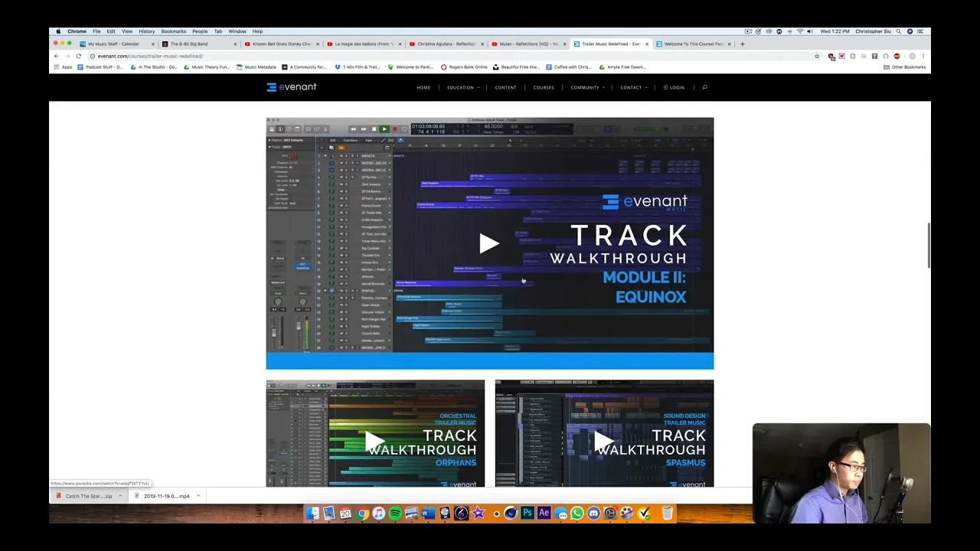
Task: Open the A Community for bookmark
Action: tap(305, 67)
